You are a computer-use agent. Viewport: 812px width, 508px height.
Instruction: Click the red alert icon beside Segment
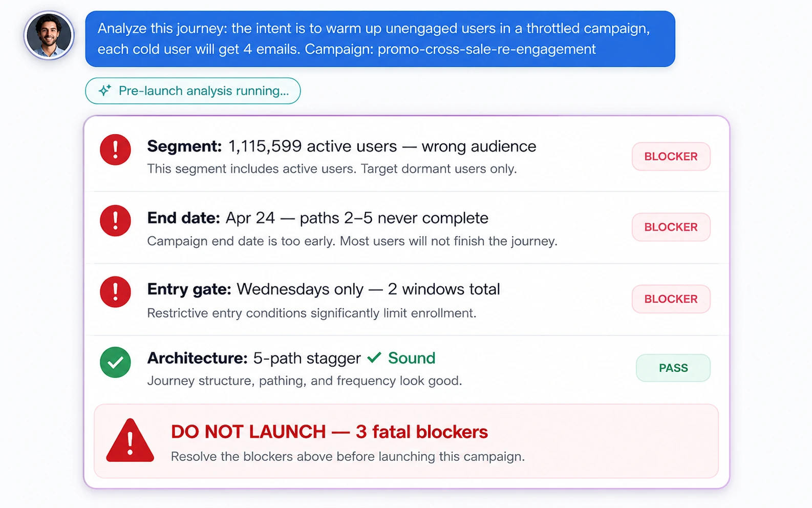(x=115, y=150)
